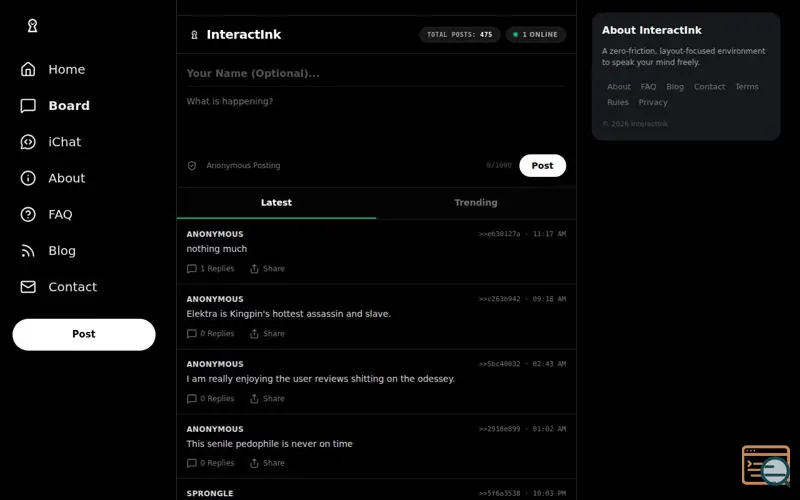
Task: Click share icon on "never on time" post
Action: coord(254,463)
